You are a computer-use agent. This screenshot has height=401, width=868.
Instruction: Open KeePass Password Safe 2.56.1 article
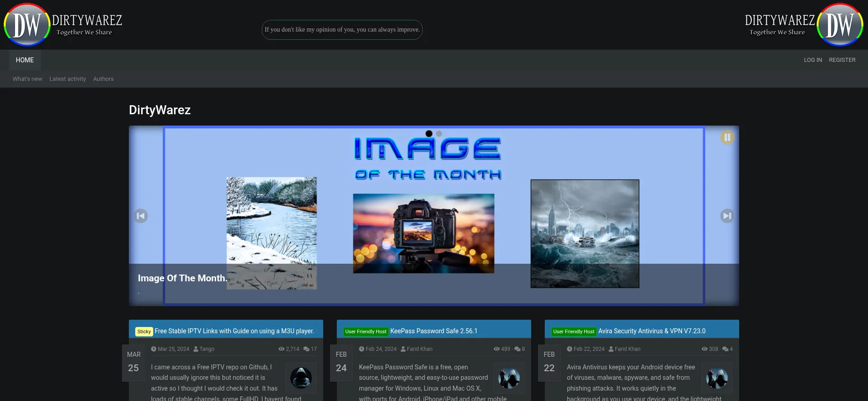pyautogui.click(x=434, y=331)
